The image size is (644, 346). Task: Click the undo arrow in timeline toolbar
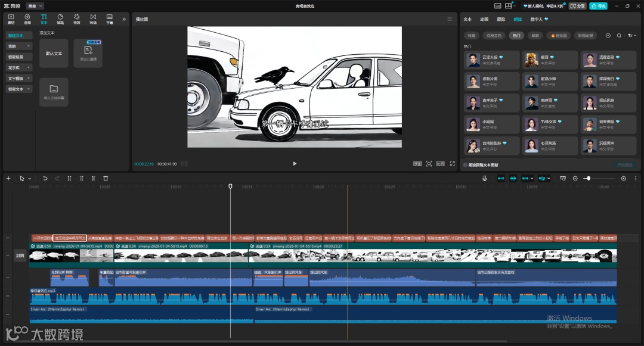tap(45, 178)
